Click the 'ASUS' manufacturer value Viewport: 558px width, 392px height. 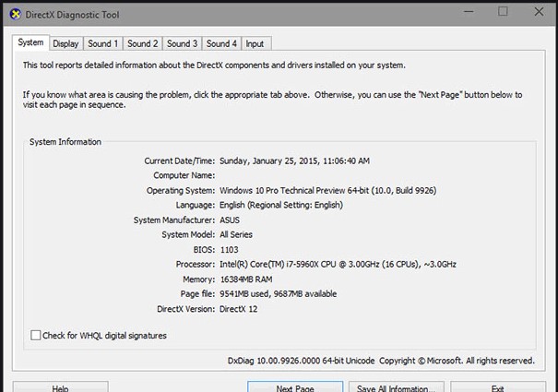coord(230,220)
